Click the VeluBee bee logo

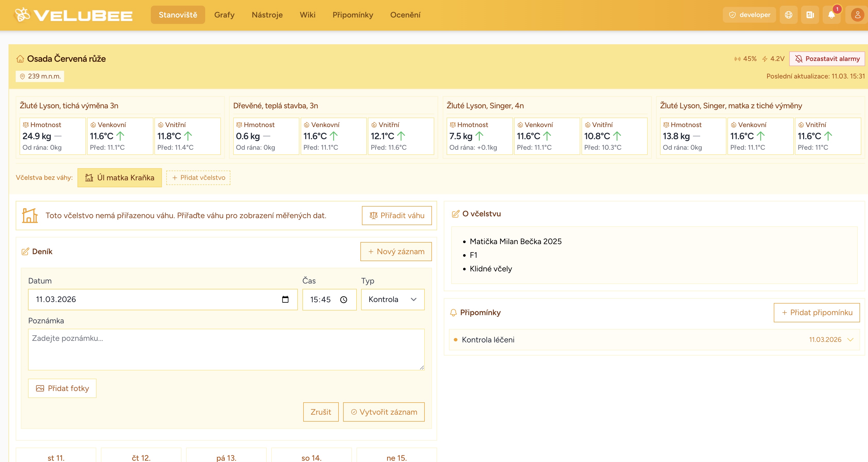click(x=23, y=15)
